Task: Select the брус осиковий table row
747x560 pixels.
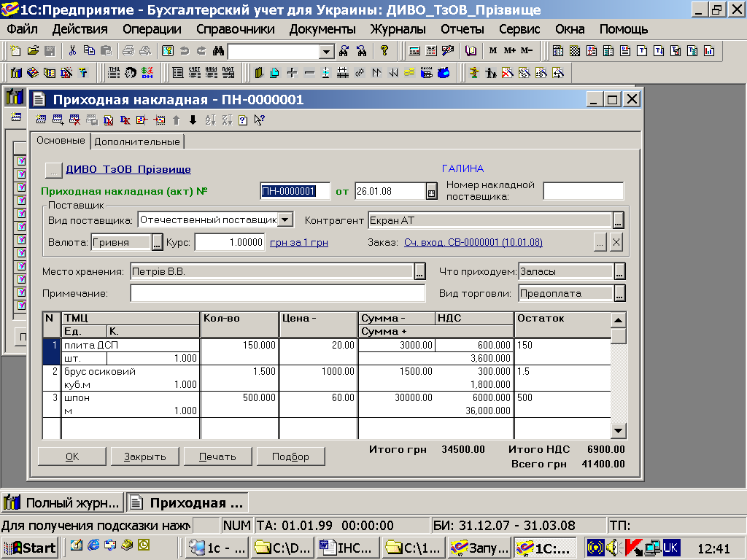Action: pos(326,378)
